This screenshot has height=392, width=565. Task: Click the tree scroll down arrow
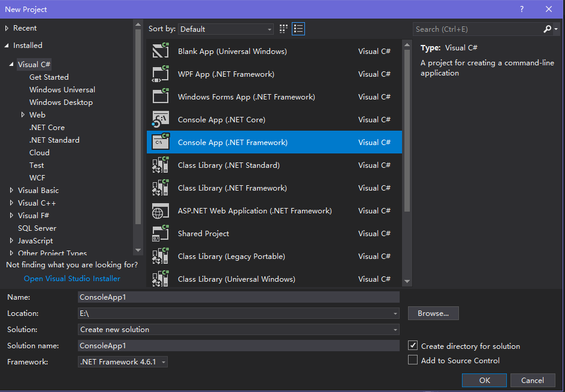tap(138, 250)
